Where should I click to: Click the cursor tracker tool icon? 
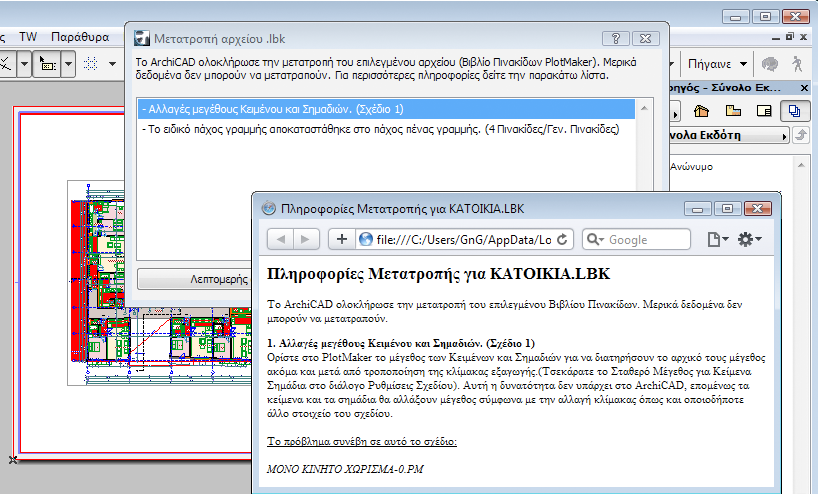point(47,64)
